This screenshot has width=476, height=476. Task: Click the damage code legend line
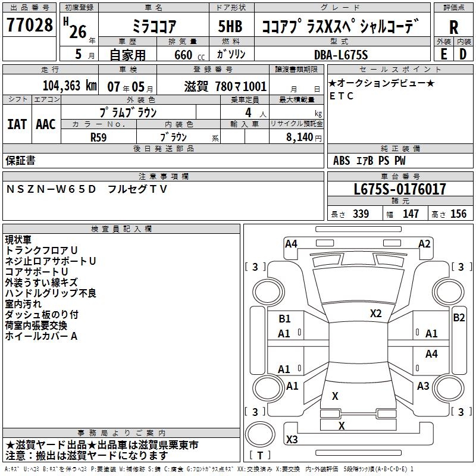click(209, 469)
